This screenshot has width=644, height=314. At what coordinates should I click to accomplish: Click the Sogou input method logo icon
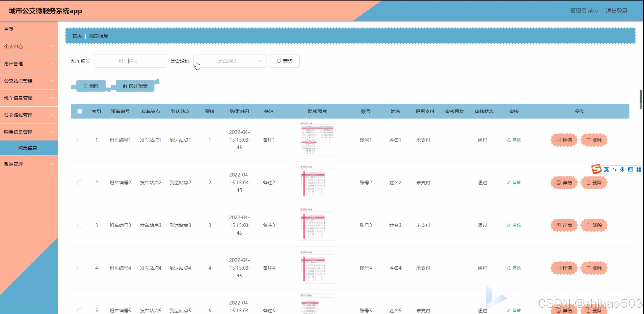pyautogui.click(x=596, y=169)
